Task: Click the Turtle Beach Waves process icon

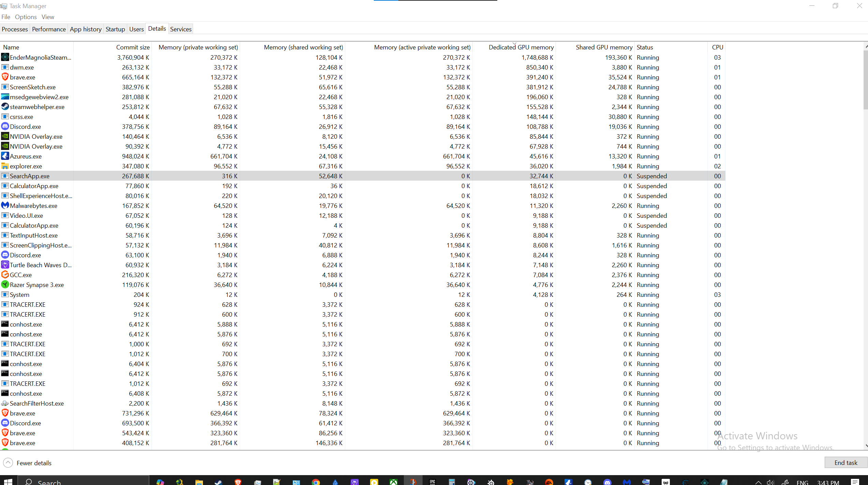Action: [x=5, y=265]
